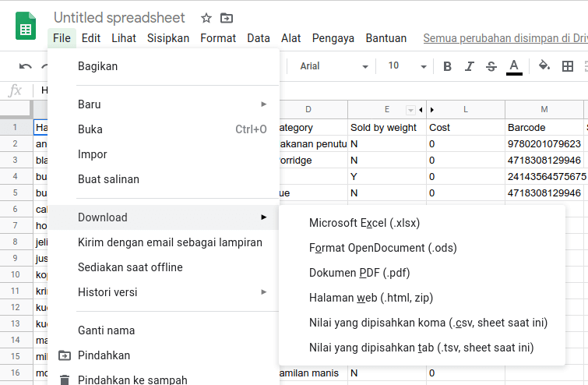Open the File menu
This screenshot has height=385, width=588.
(x=62, y=38)
